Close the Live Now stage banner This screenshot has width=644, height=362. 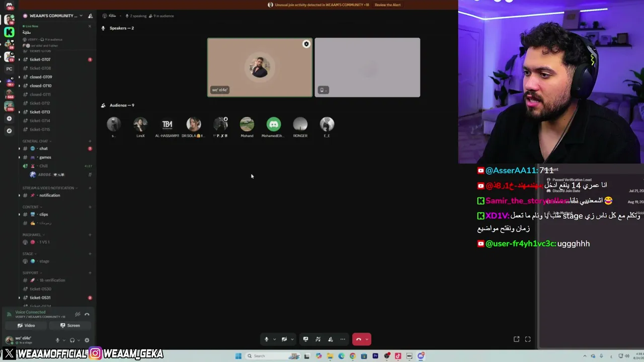[x=90, y=26]
